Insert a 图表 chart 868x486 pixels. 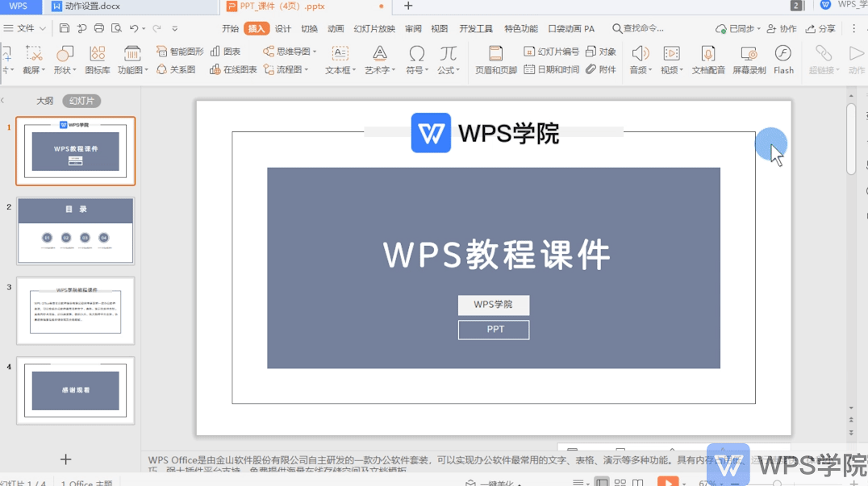225,52
